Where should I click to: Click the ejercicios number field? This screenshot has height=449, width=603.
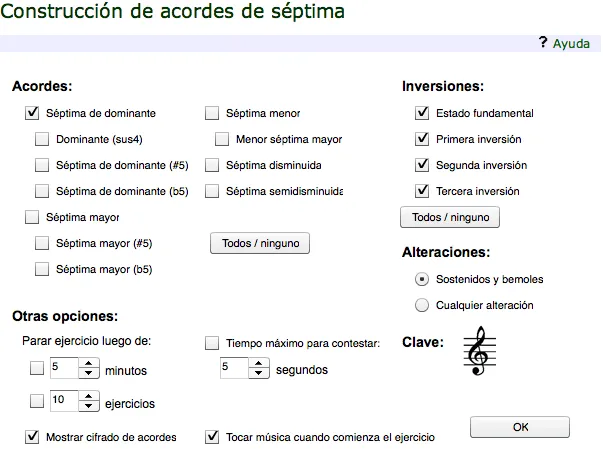pos(64,401)
